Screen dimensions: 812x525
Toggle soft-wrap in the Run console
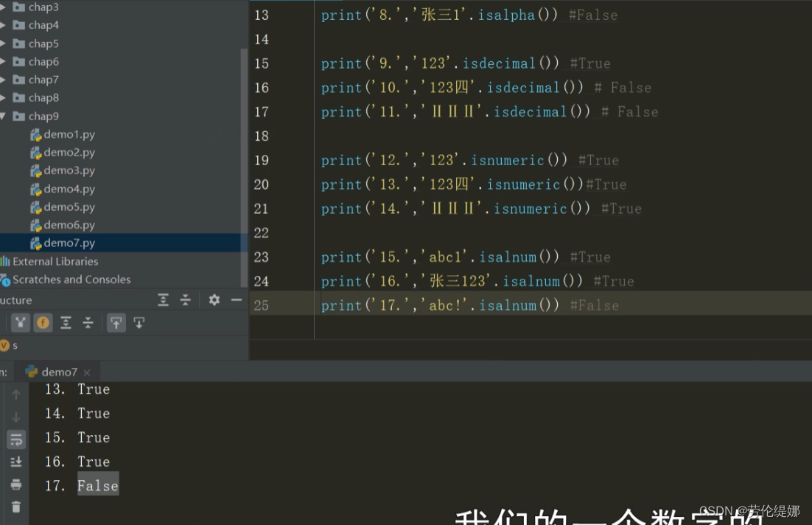pos(16,437)
